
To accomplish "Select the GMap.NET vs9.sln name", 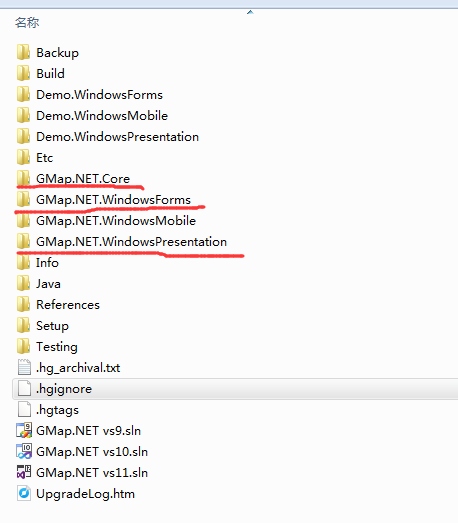I will pyautogui.click(x=88, y=431).
